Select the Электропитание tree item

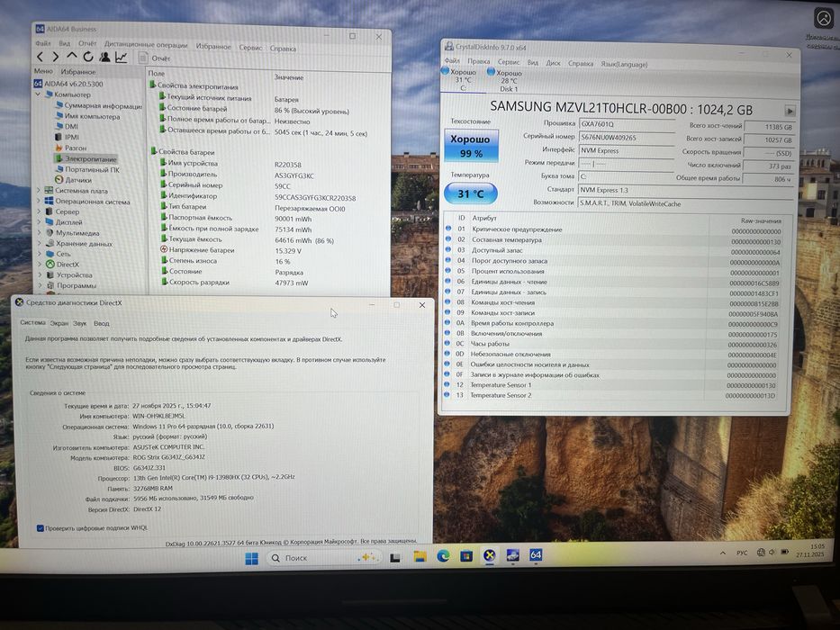(86, 159)
